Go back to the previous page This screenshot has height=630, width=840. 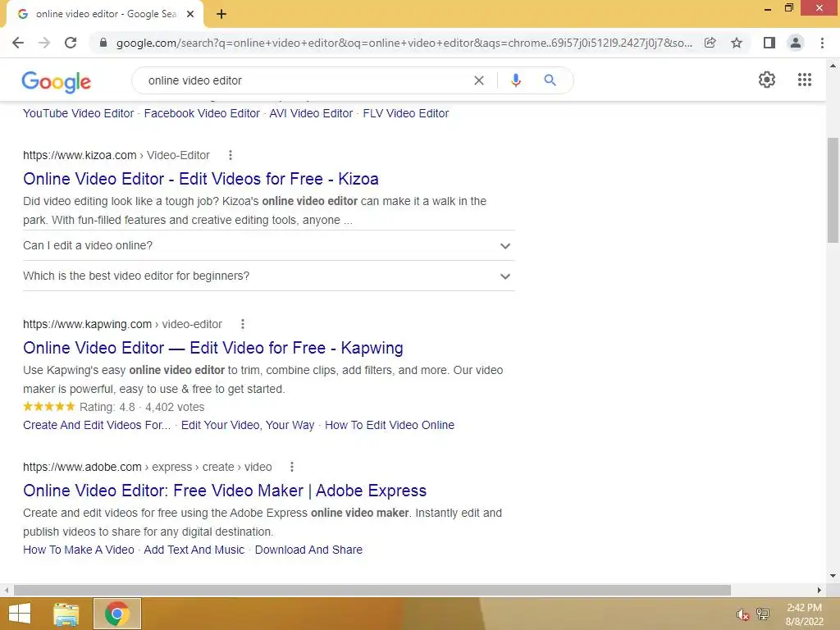tap(18, 43)
